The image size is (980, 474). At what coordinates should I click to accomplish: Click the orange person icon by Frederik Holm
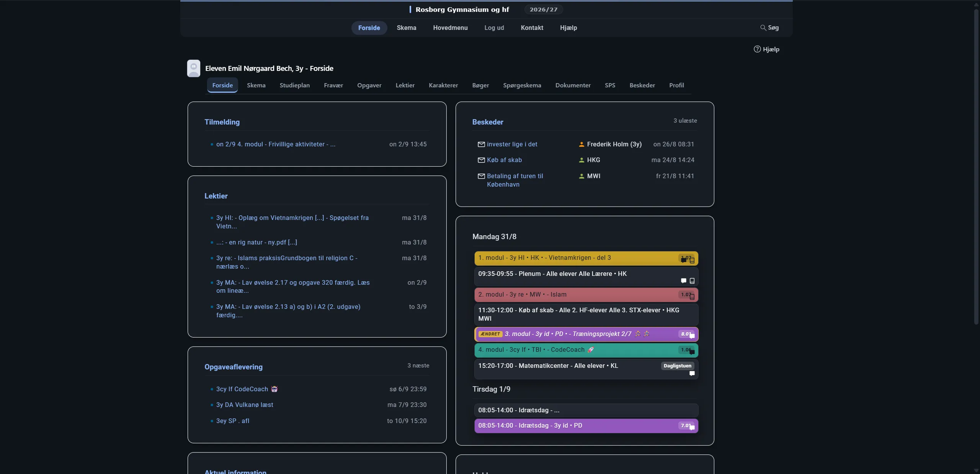(x=581, y=144)
